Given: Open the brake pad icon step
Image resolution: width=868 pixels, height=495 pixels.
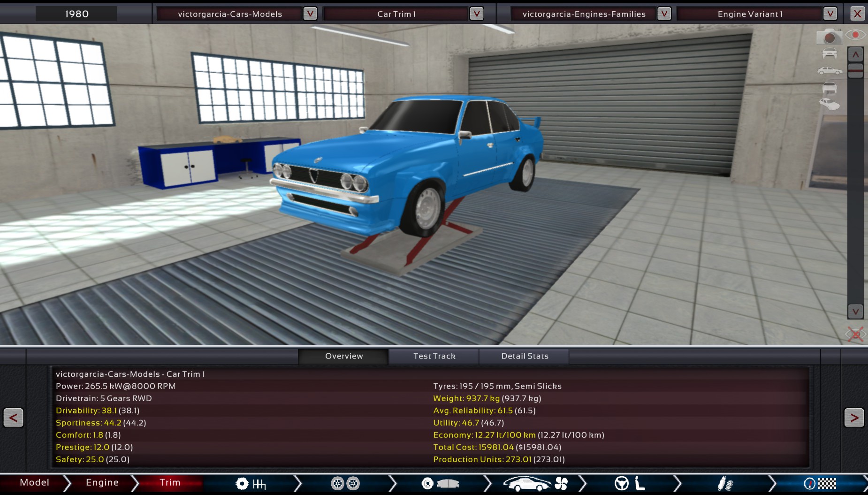Looking at the screenshot, I should click(448, 483).
